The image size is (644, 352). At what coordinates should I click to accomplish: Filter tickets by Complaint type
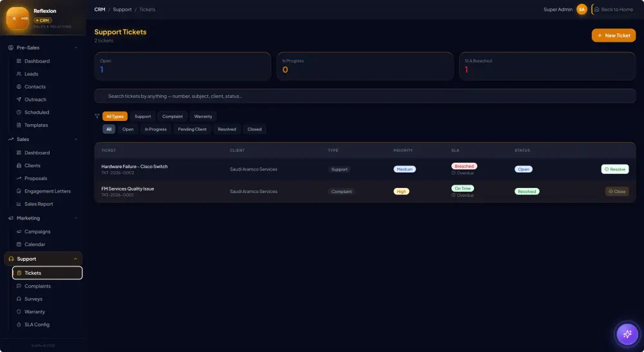173,116
